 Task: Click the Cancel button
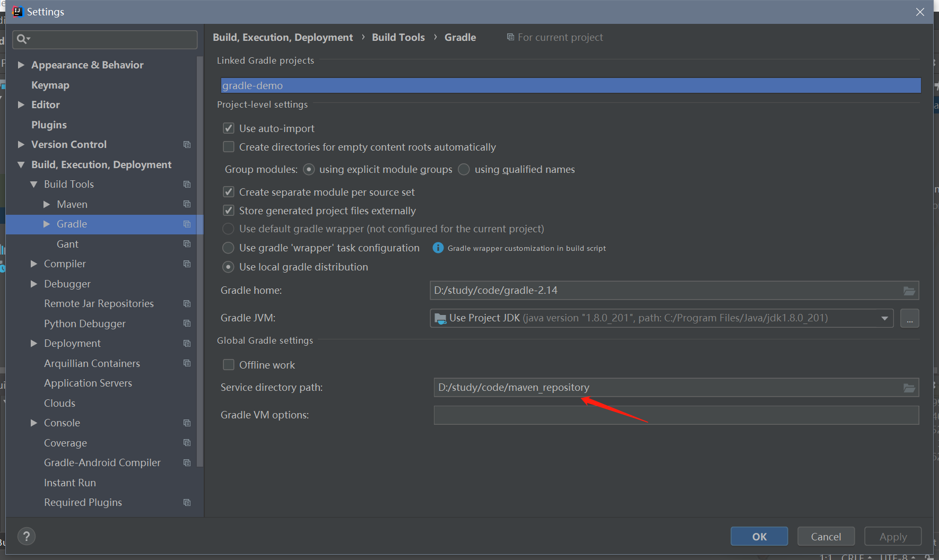tap(826, 536)
